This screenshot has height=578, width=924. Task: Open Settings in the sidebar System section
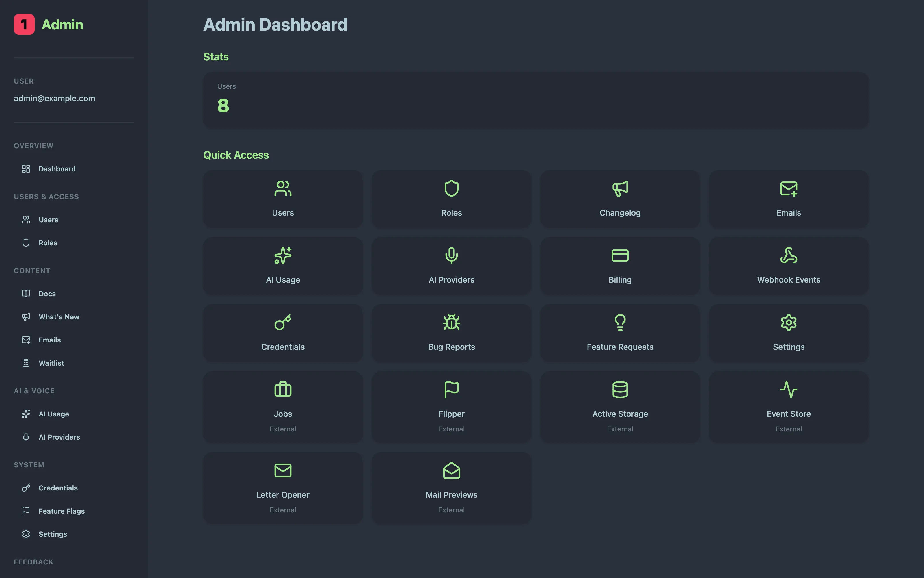pos(53,534)
